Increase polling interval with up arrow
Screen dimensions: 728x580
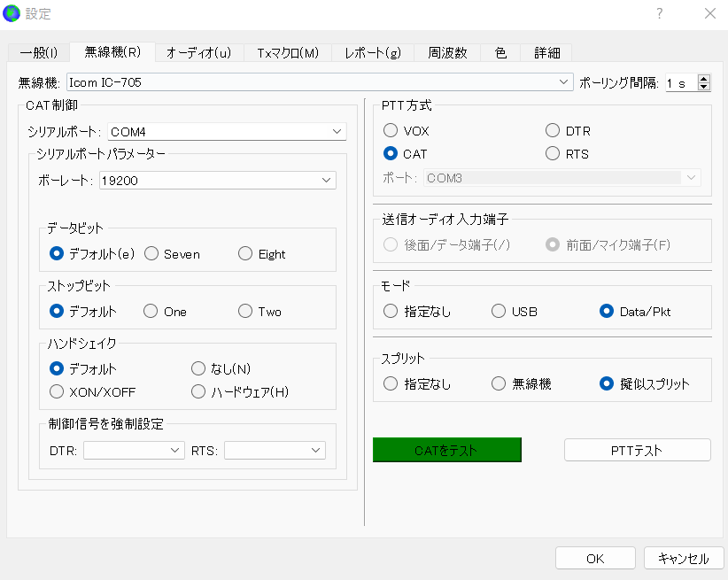tap(704, 79)
